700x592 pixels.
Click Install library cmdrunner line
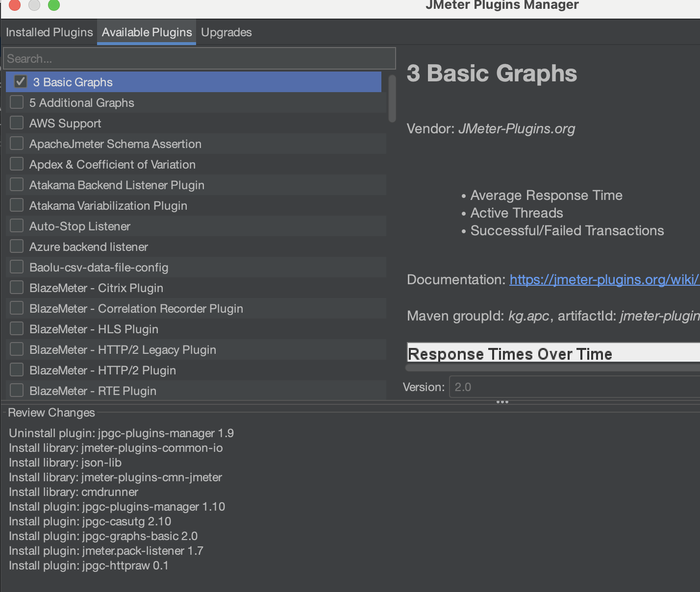74,492
